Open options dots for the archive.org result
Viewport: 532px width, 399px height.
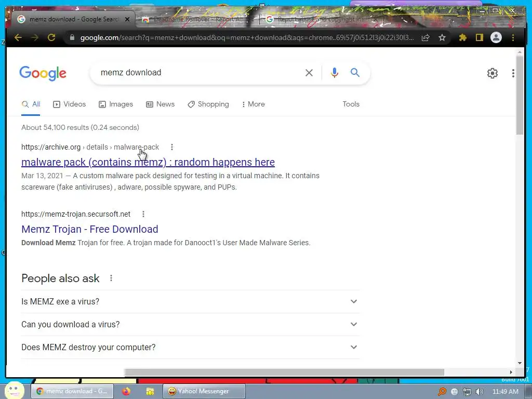171,147
